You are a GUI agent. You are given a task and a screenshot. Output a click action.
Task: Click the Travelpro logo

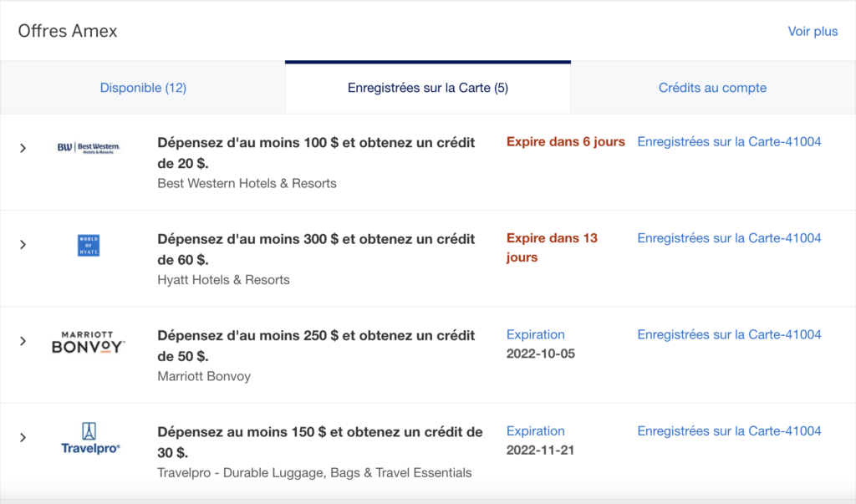(89, 438)
